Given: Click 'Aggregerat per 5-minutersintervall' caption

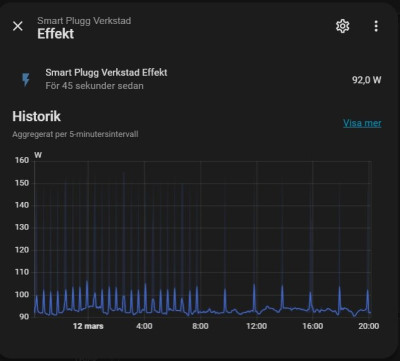Looking at the screenshot, I should click(x=75, y=135).
